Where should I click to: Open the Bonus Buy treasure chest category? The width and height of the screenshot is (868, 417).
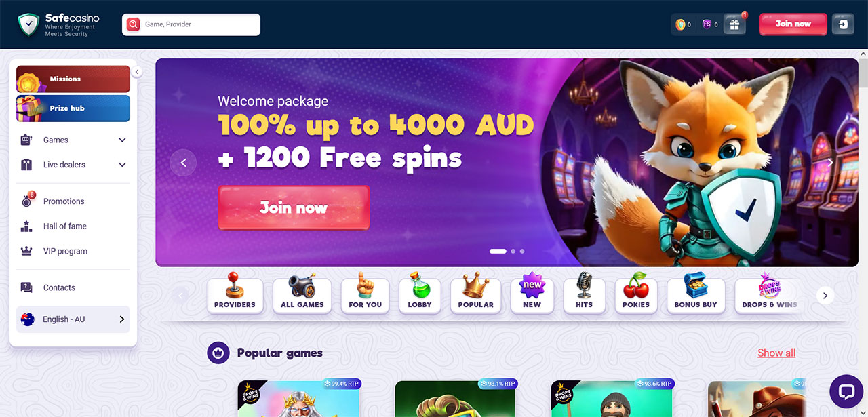pos(696,296)
